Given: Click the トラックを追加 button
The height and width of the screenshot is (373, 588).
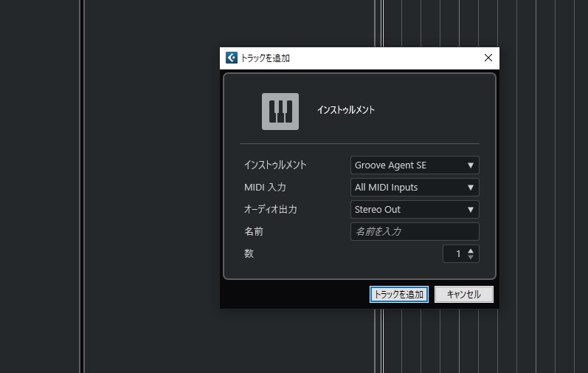Looking at the screenshot, I should (398, 294).
